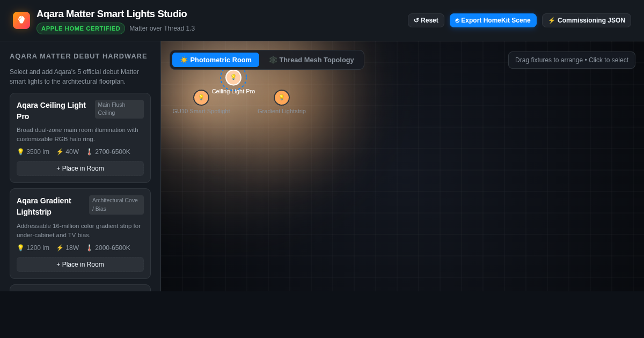Open Commissioning JSON
The width and height of the screenshot is (644, 338).
587,20
